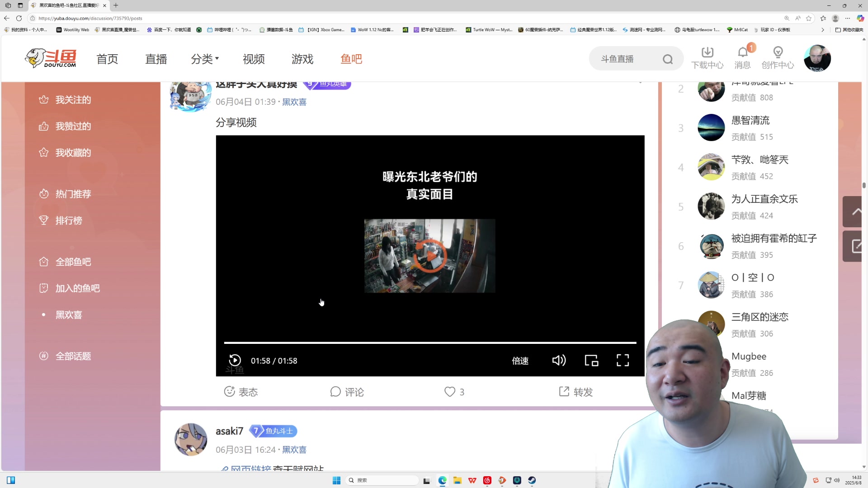The width and height of the screenshot is (868, 488).
Task: Click avatar of O | 空 | O
Action: [711, 285]
